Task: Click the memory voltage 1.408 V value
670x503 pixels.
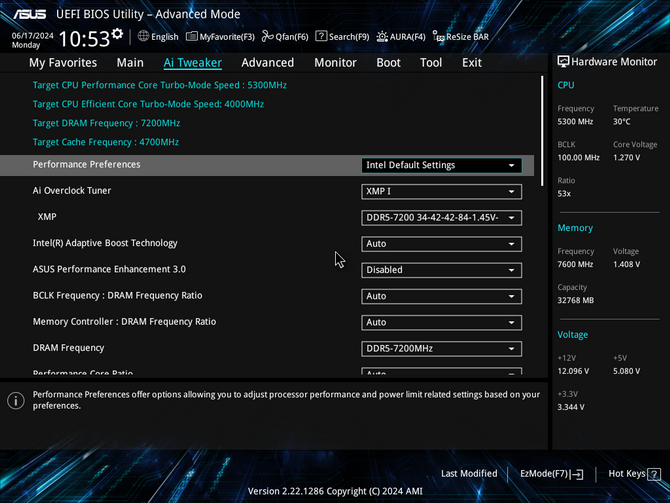Action: point(626,265)
